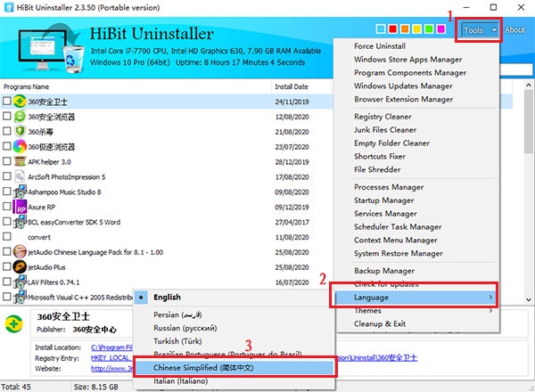This screenshot has width=535, height=392.
Task: Click the LAV Filters 0.74.1 icon
Action: [20, 282]
